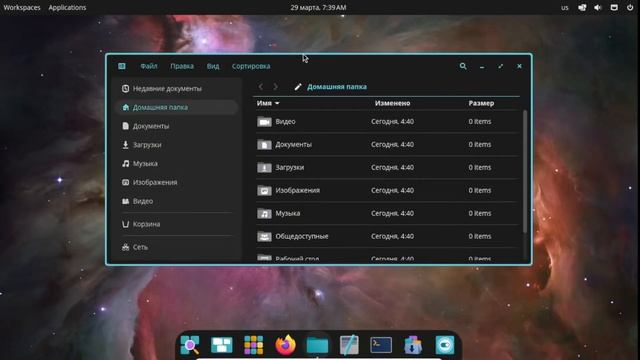640x360 pixels.
Task: Click the Видео folder name in list
Action: pyautogui.click(x=285, y=122)
